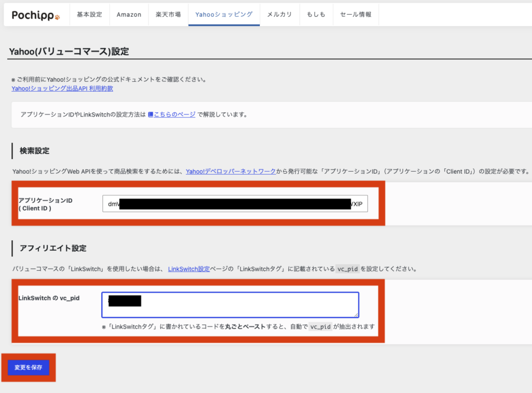Grab the vc_pid textarea resize handle
This screenshot has height=393, width=532.
(356, 315)
